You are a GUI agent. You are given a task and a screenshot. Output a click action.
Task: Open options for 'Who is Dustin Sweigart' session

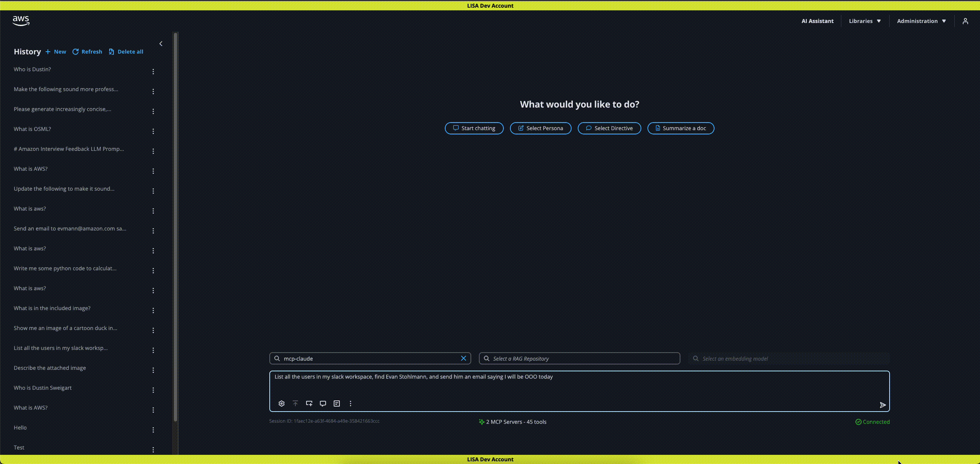153,390
